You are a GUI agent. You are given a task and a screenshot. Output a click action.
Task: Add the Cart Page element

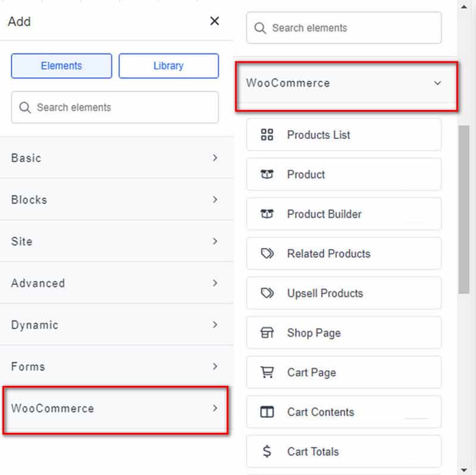click(x=344, y=372)
